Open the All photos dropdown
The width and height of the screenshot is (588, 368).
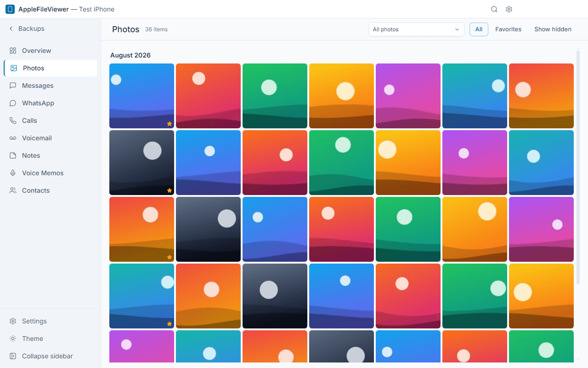coord(417,29)
